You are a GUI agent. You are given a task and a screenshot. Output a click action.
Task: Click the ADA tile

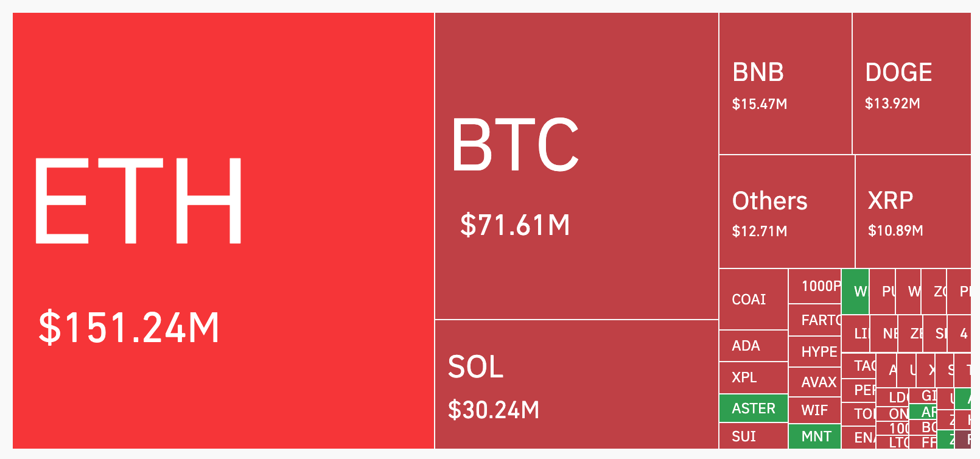753,346
